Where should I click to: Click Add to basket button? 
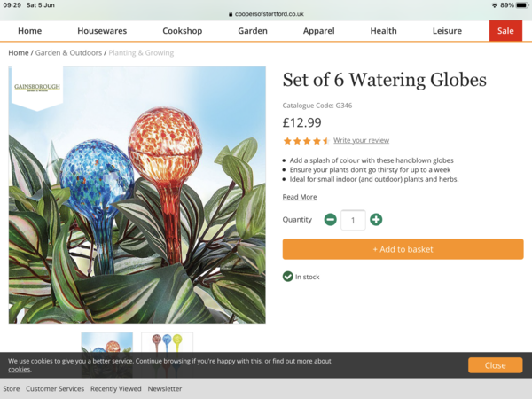tap(403, 249)
